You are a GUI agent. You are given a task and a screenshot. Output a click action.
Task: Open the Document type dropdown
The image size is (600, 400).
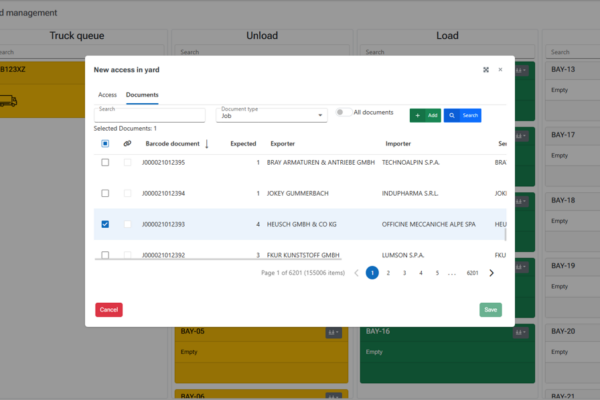tap(272, 115)
